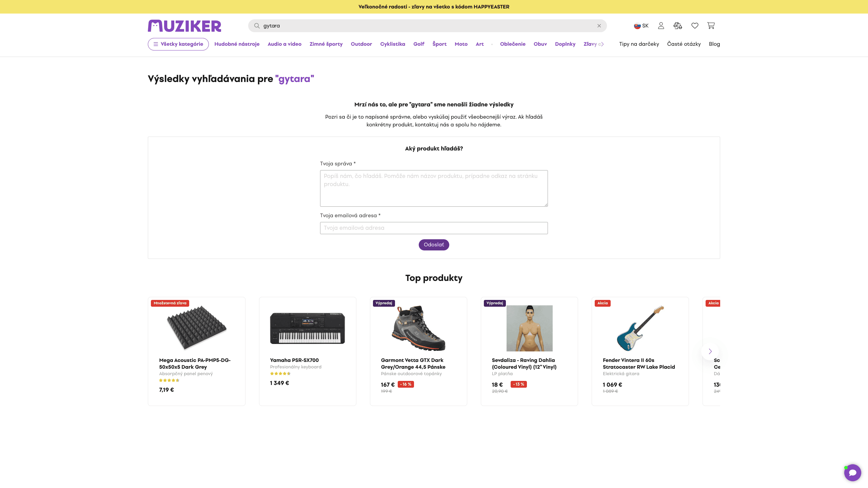Image resolution: width=868 pixels, height=488 pixels.
Task: Focus the Tvoja emailová adresa field
Action: click(x=434, y=228)
